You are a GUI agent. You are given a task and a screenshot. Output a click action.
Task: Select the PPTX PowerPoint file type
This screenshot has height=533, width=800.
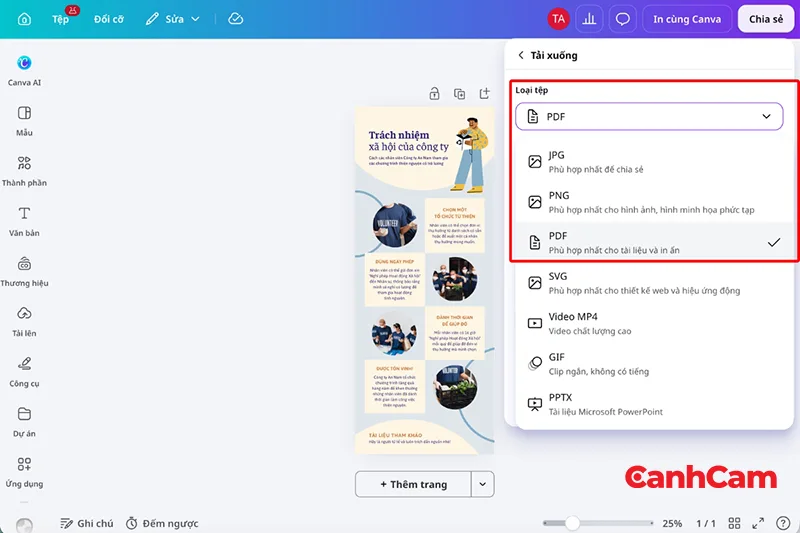[x=654, y=403]
